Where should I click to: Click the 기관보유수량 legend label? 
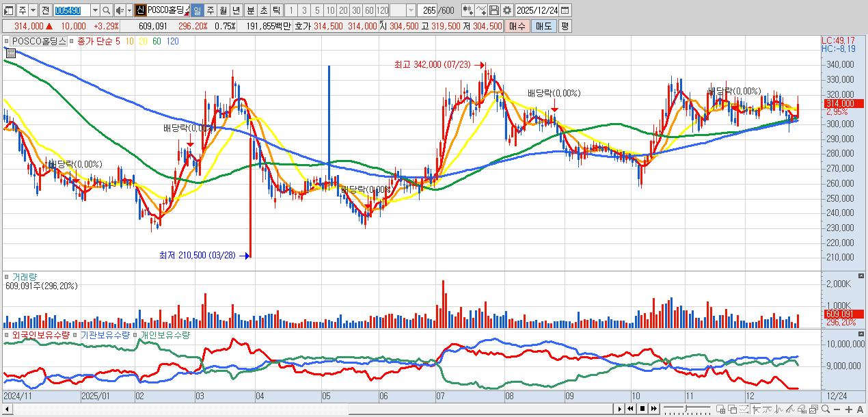(x=105, y=335)
